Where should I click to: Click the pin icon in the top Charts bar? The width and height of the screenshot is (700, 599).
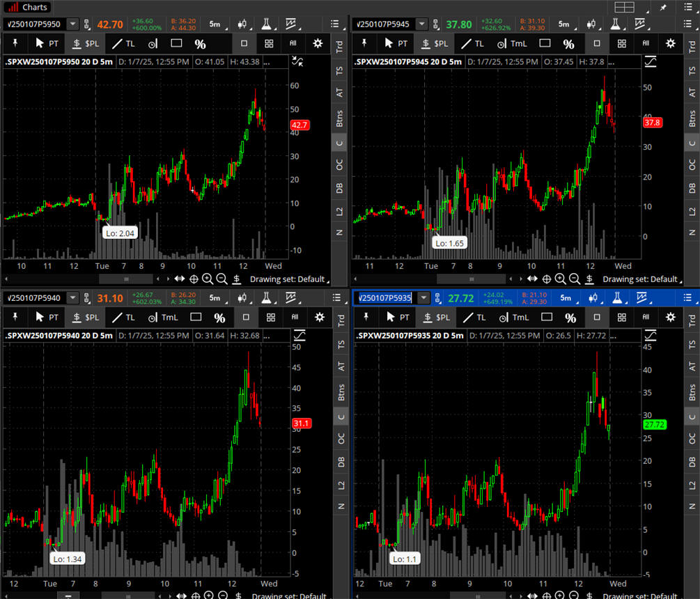coord(663,7)
